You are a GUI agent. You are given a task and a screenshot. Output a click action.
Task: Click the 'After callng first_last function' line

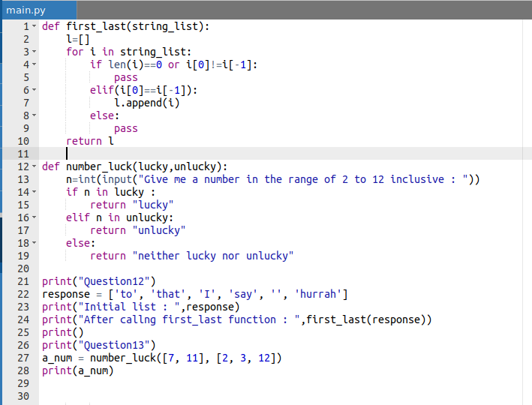[x=237, y=319]
